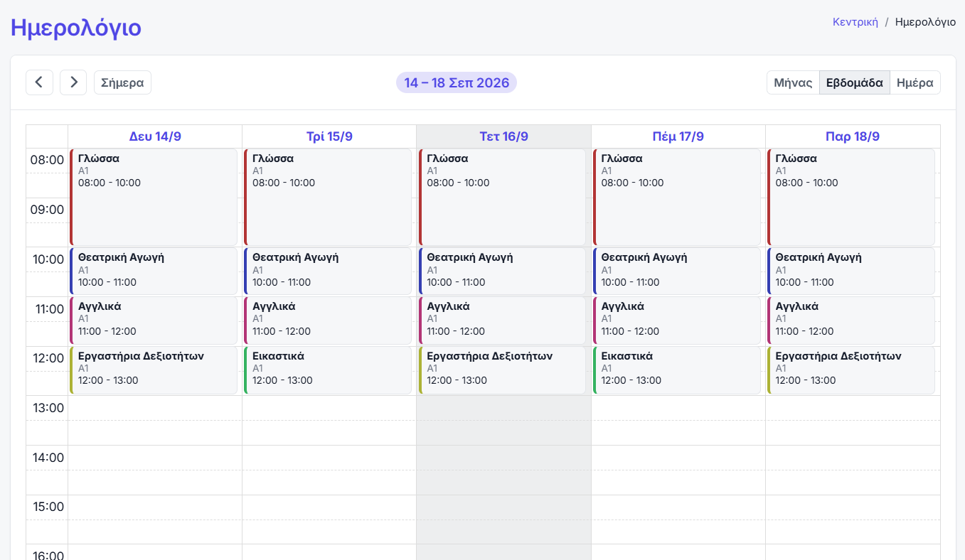Screen dimensions: 965x560
Task: Switch to Ημέρα day view
Action: tap(915, 82)
